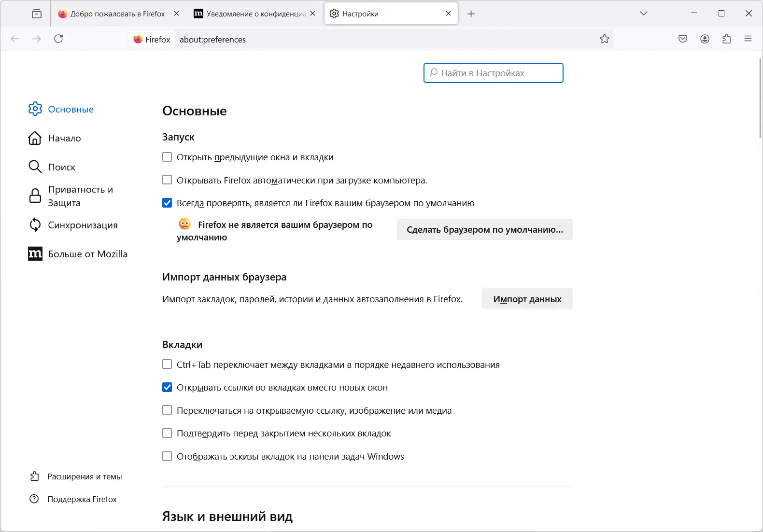This screenshot has width=763, height=532.
Task: Enable Ctrl+Tab recent-order switching checkbox
Action: tap(167, 364)
